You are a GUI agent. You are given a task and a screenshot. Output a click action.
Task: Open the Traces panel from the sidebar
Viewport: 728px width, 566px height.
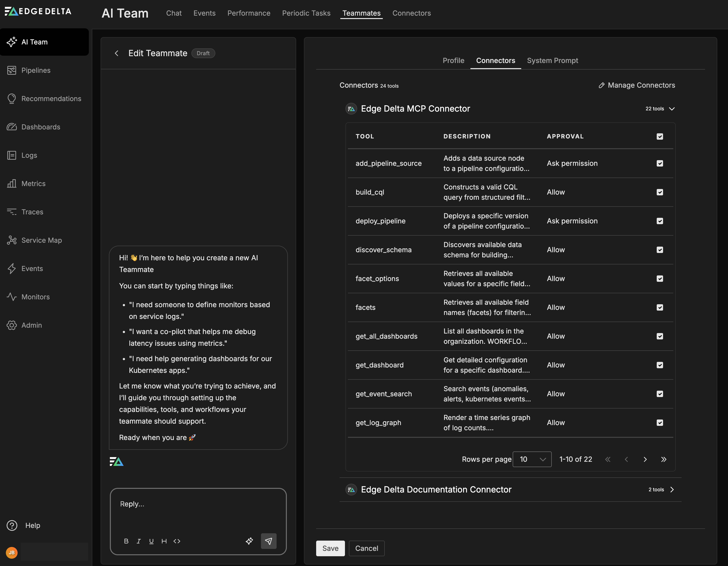pyautogui.click(x=12, y=212)
